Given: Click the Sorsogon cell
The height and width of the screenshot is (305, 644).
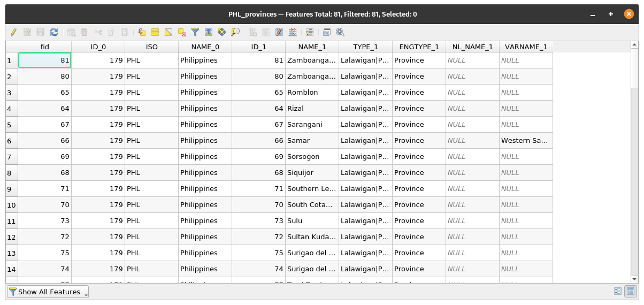Looking at the screenshot, I should [312, 156].
